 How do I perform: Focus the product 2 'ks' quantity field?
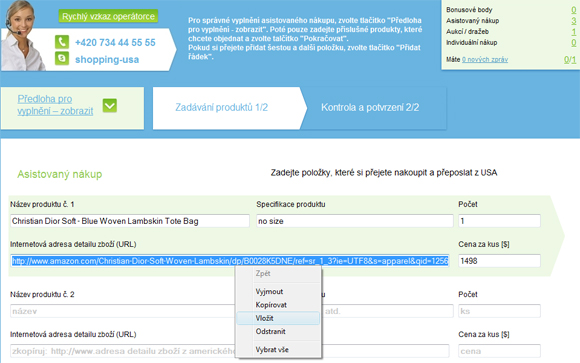pos(499,311)
